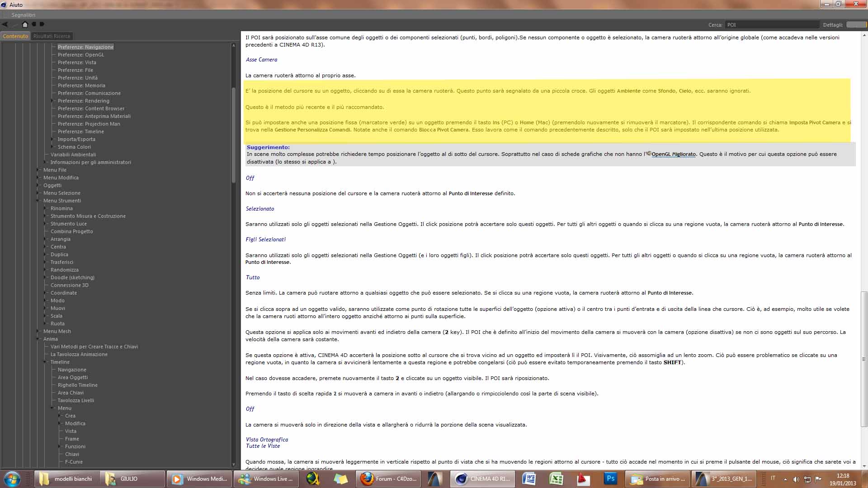Collapse the Timeline tree node
868x488 pixels.
click(45, 362)
